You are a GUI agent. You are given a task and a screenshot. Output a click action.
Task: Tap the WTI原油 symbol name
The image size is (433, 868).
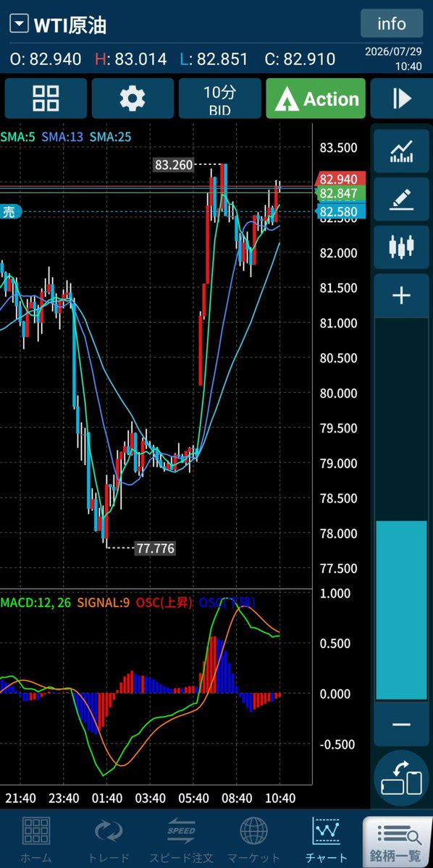(x=70, y=25)
